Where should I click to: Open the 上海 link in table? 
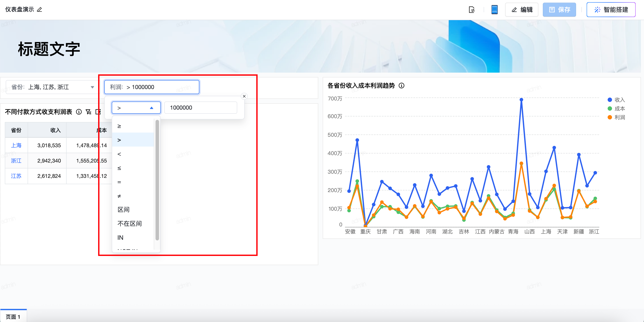coord(16,145)
